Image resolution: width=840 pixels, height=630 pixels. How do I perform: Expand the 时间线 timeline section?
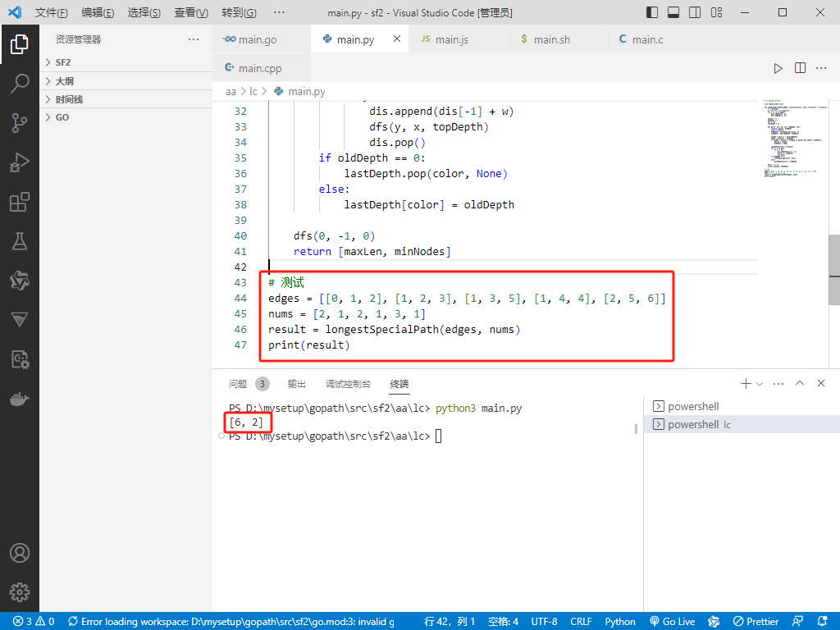[126, 99]
